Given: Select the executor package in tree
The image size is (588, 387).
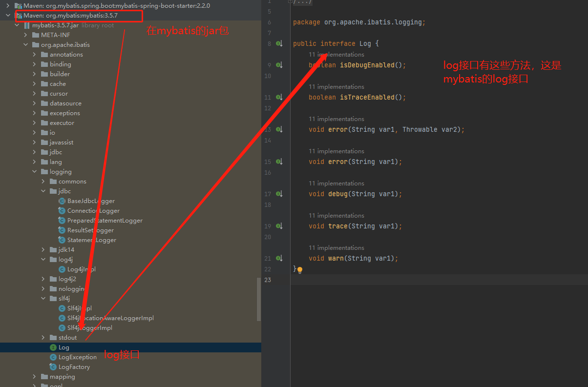Looking at the screenshot, I should (x=62, y=123).
